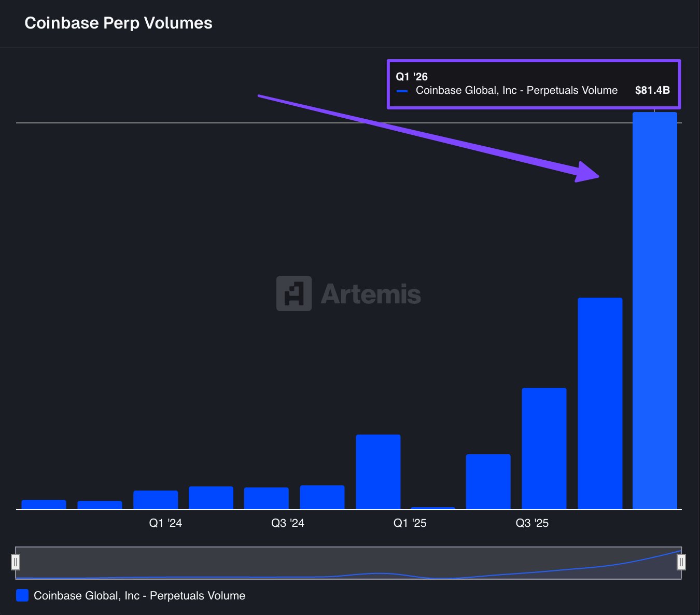Click the bar above the Q3 '25 label
The image size is (700, 615).
[x=544, y=449]
